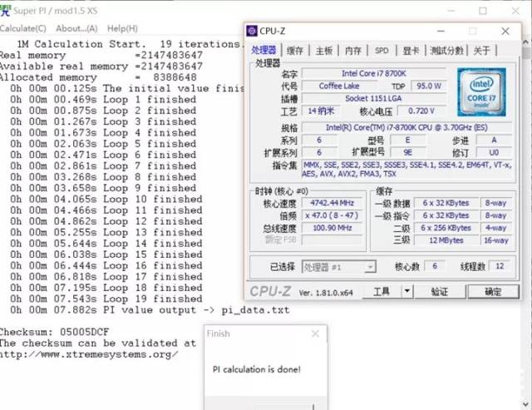The width and height of the screenshot is (532, 410).
Task: Click the instruction set list starting with MMX, SSE
Action: [406, 170]
